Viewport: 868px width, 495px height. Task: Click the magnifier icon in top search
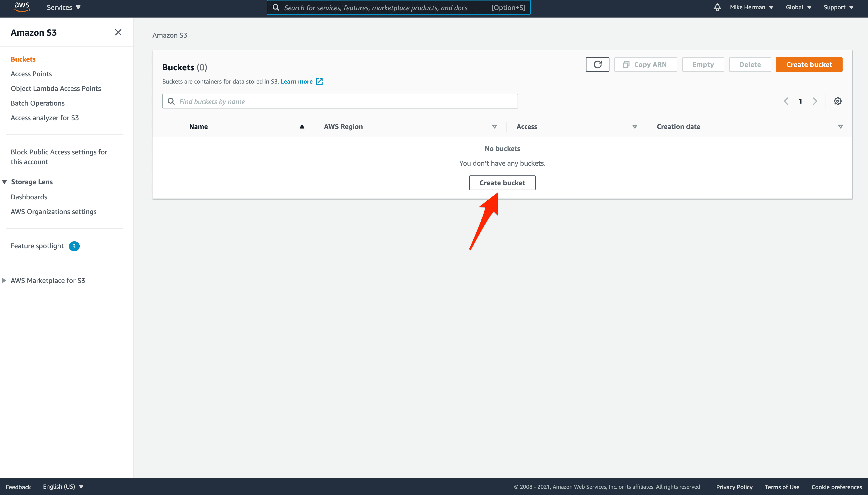coord(276,8)
